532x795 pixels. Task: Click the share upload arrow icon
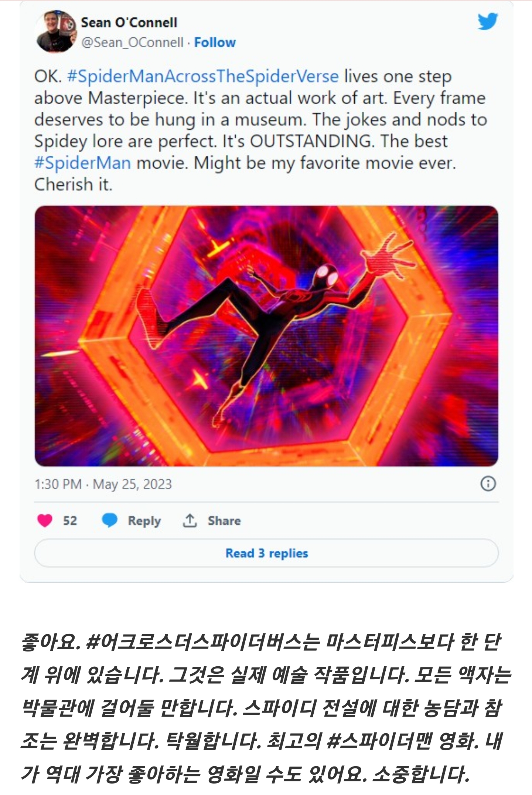click(190, 521)
